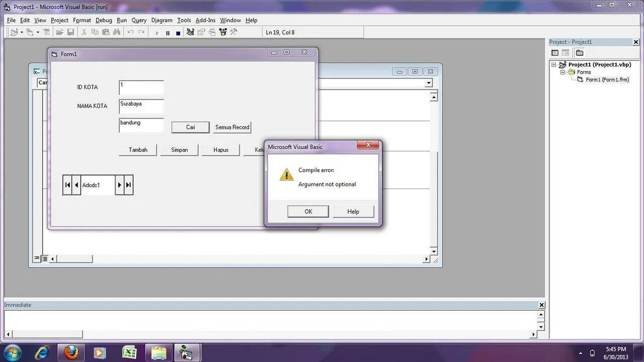The height and width of the screenshot is (362, 644).
Task: Click the search field containing bandung
Action: pos(141,125)
